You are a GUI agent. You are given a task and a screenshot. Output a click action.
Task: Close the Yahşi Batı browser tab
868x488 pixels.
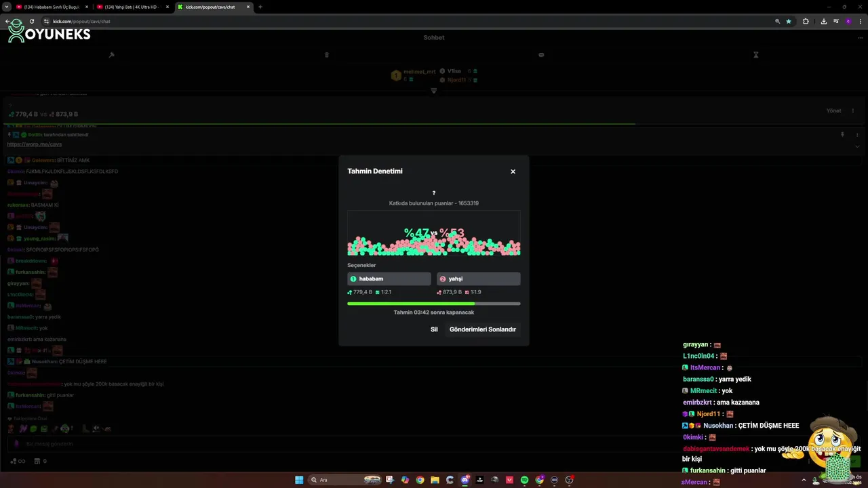[x=167, y=7]
